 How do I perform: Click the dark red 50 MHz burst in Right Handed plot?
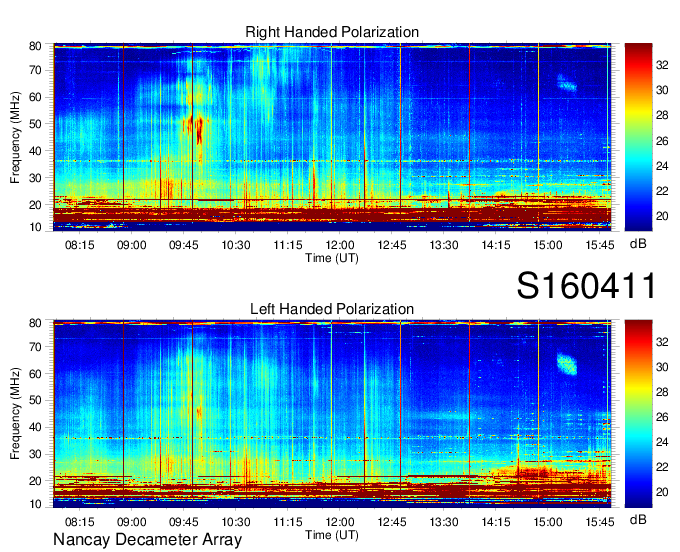pyautogui.click(x=199, y=129)
